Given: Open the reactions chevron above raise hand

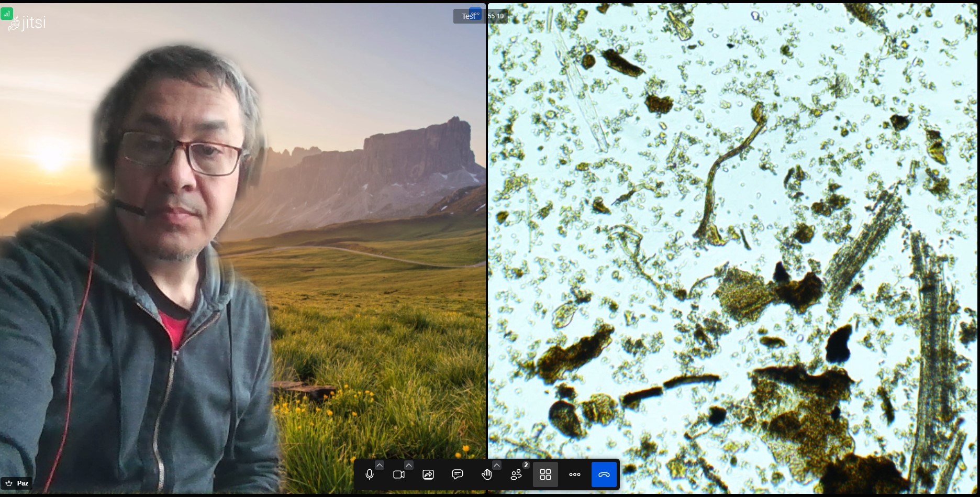Looking at the screenshot, I should coord(497,465).
